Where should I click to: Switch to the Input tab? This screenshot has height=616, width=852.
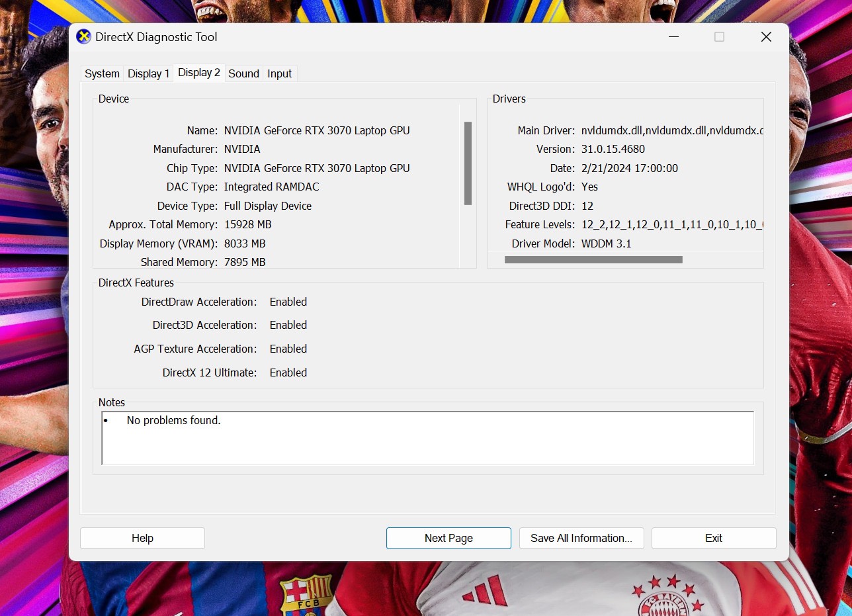point(279,73)
